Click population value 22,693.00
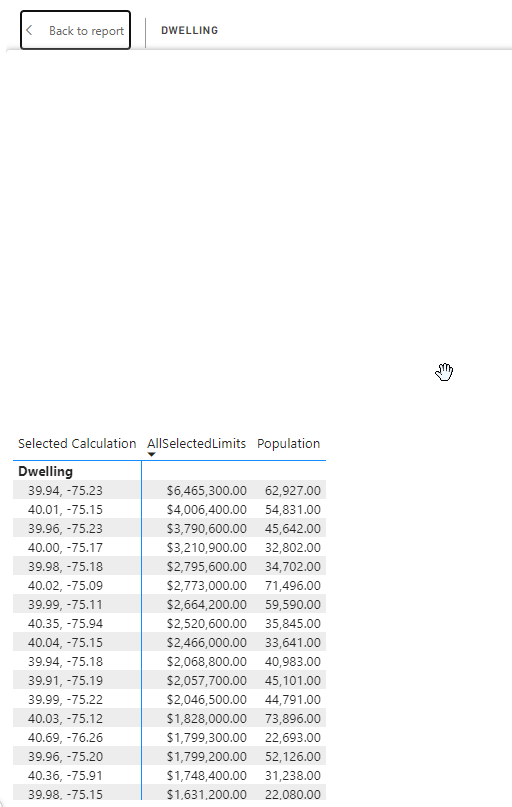 (x=293, y=738)
